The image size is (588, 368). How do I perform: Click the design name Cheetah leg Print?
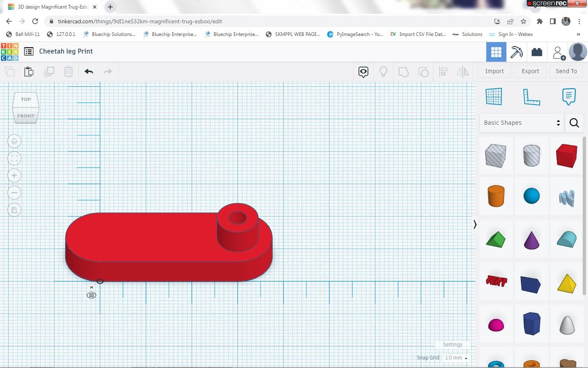click(x=66, y=51)
